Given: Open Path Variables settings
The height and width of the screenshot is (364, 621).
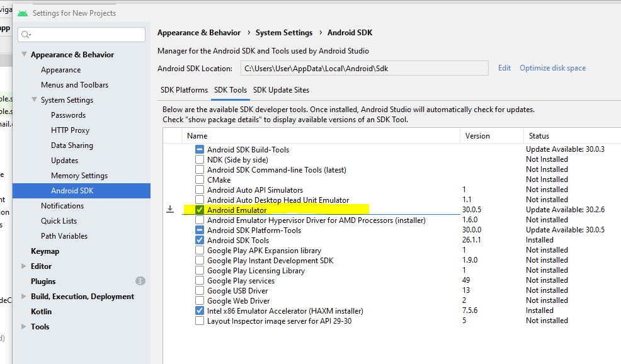Looking at the screenshot, I should pos(64,236).
